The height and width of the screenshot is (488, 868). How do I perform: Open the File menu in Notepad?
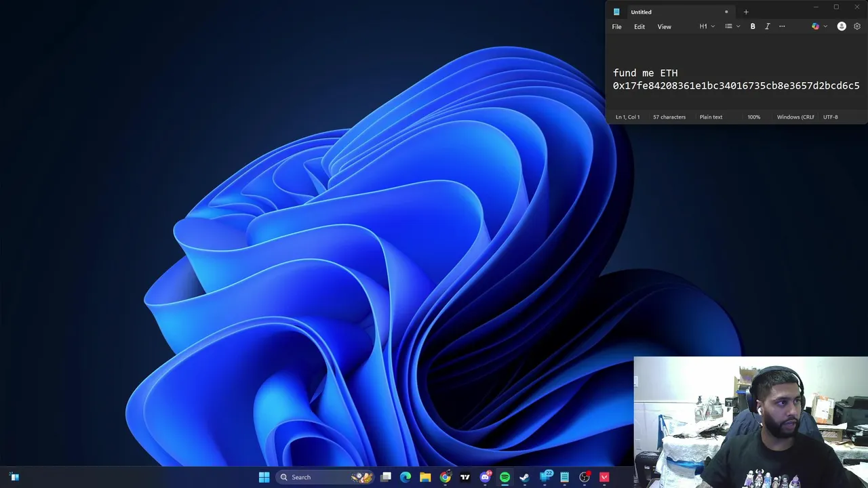(x=616, y=26)
